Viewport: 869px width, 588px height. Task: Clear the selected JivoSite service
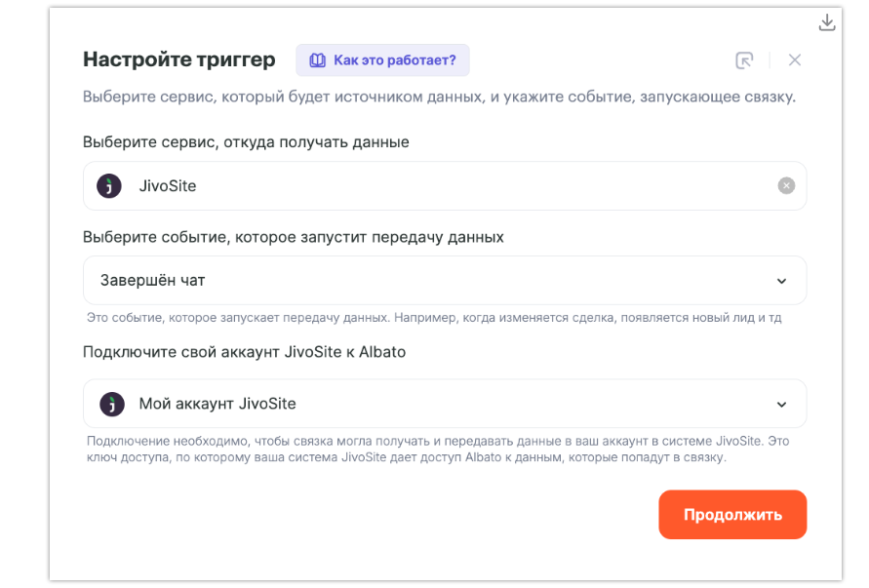(x=786, y=185)
